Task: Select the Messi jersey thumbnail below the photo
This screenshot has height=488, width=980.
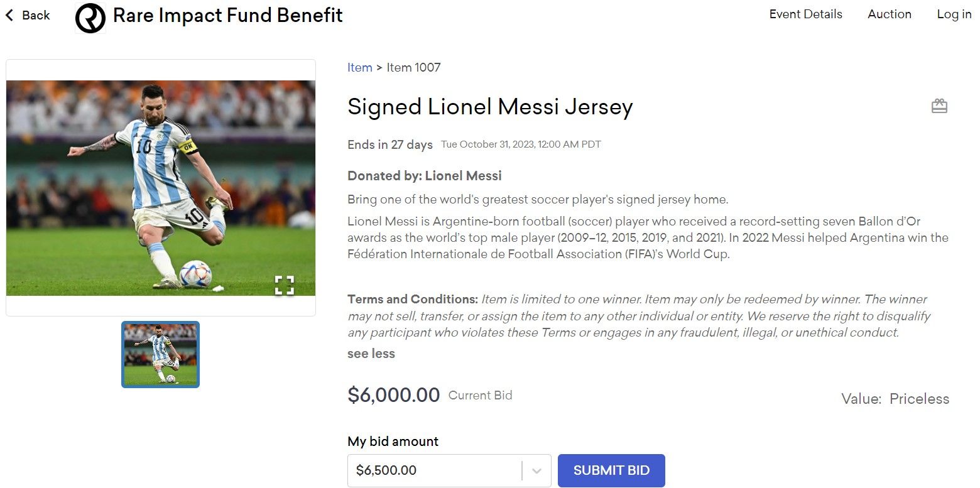Action: point(160,354)
